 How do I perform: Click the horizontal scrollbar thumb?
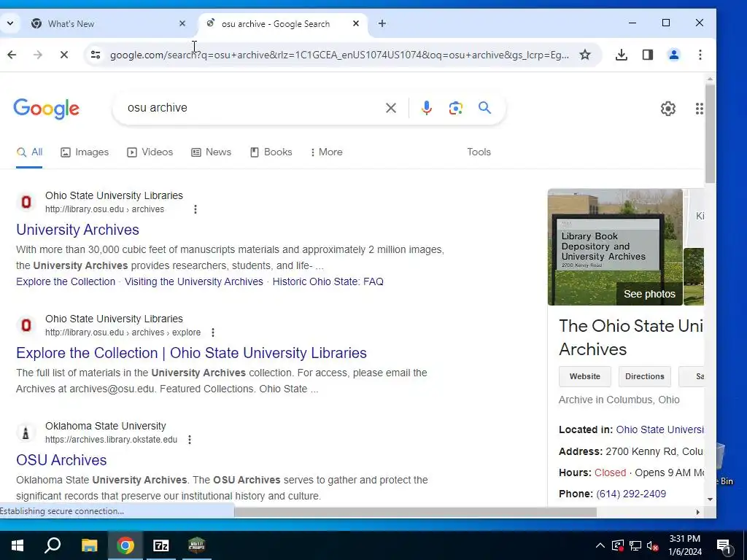415,512
